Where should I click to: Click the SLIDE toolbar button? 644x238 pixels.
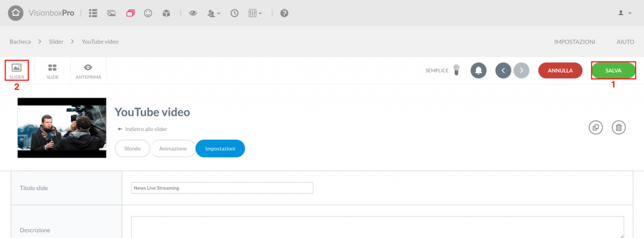[53, 71]
